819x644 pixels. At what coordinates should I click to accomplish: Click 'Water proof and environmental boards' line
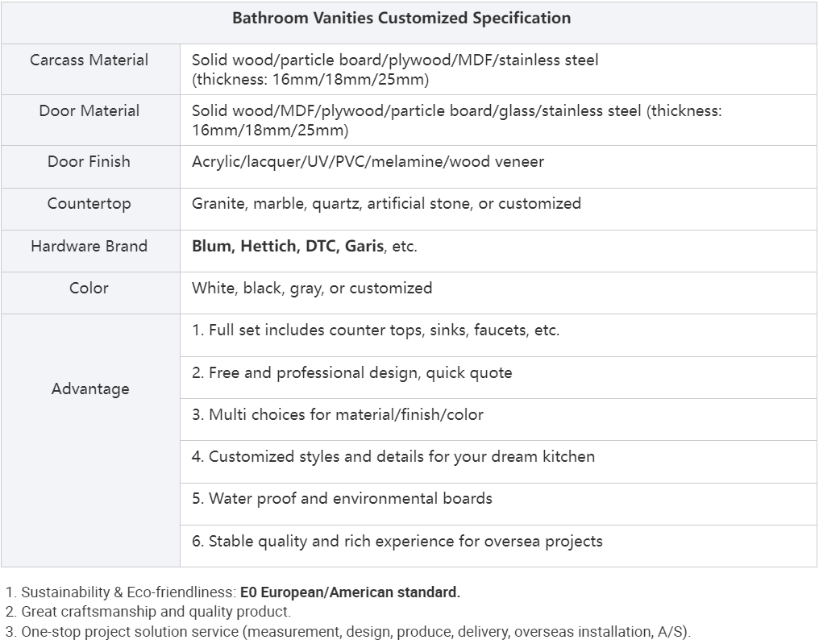click(342, 499)
